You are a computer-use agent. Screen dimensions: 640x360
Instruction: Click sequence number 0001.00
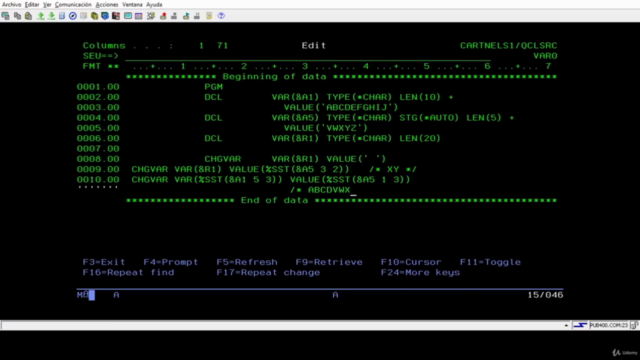98,87
